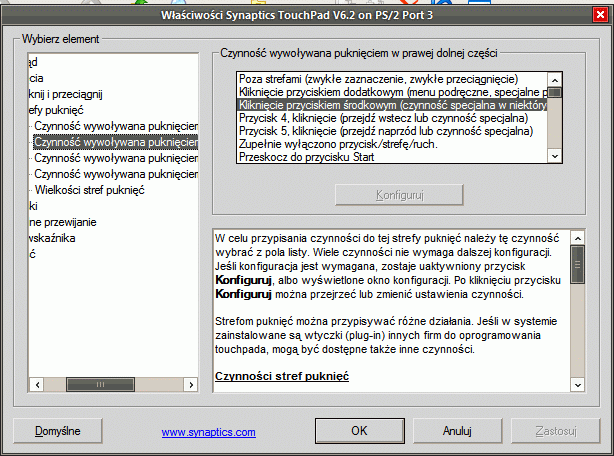
Task: Select 'Kliknięcie przyciskiem dodatkowym' list option
Action: click(392, 92)
